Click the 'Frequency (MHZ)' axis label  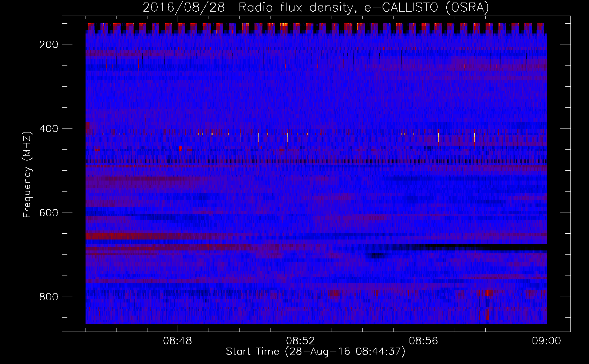(x=27, y=174)
